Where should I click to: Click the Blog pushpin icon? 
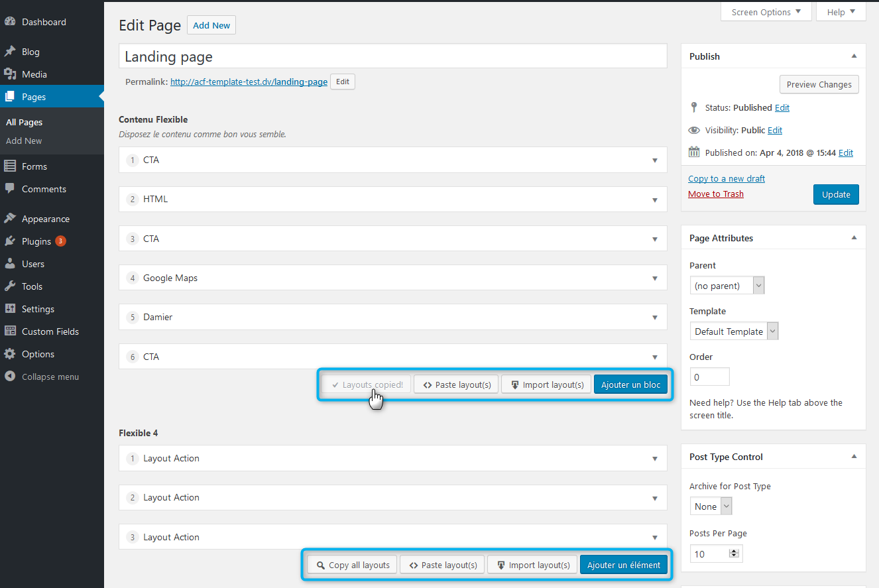pos(10,52)
